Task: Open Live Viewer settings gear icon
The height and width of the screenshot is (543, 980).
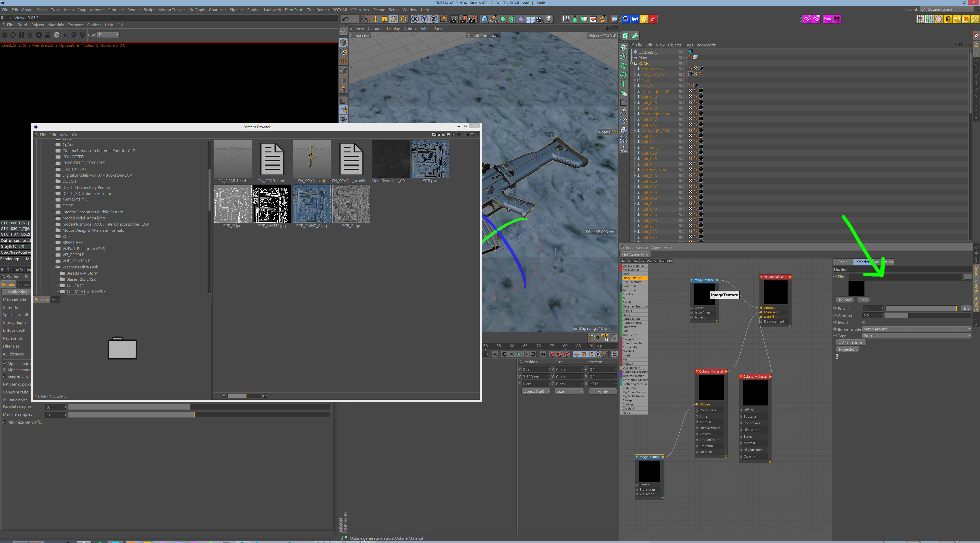Action: [39, 35]
